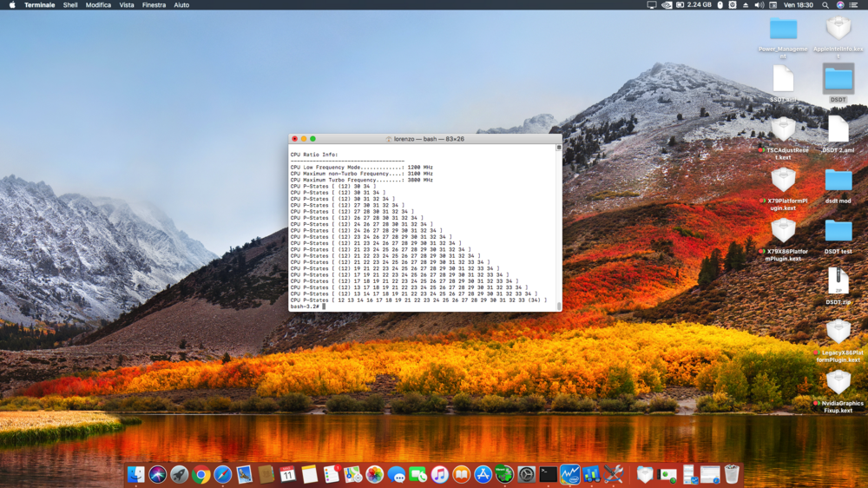Open the Trash in the dock
This screenshot has width=868, height=488.
(732, 474)
